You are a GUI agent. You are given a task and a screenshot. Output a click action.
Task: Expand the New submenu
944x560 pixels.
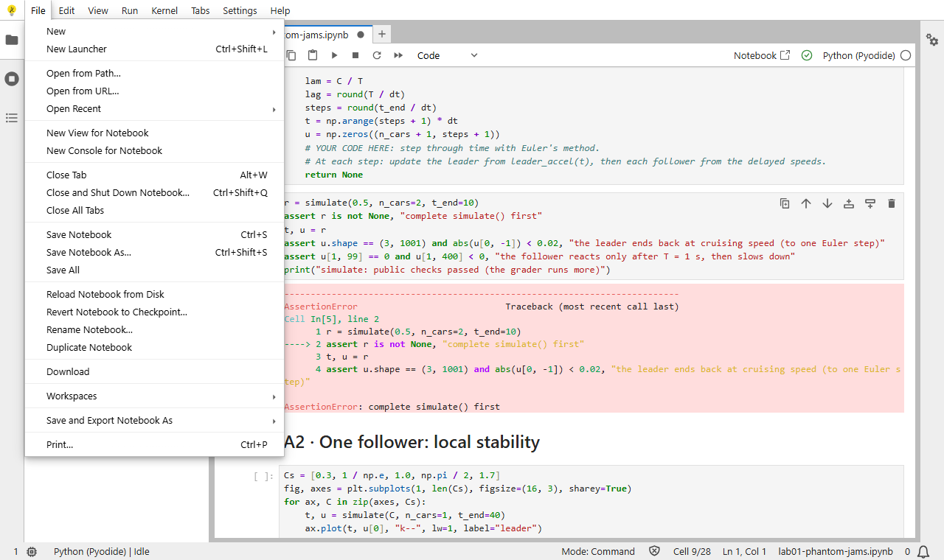(154, 31)
